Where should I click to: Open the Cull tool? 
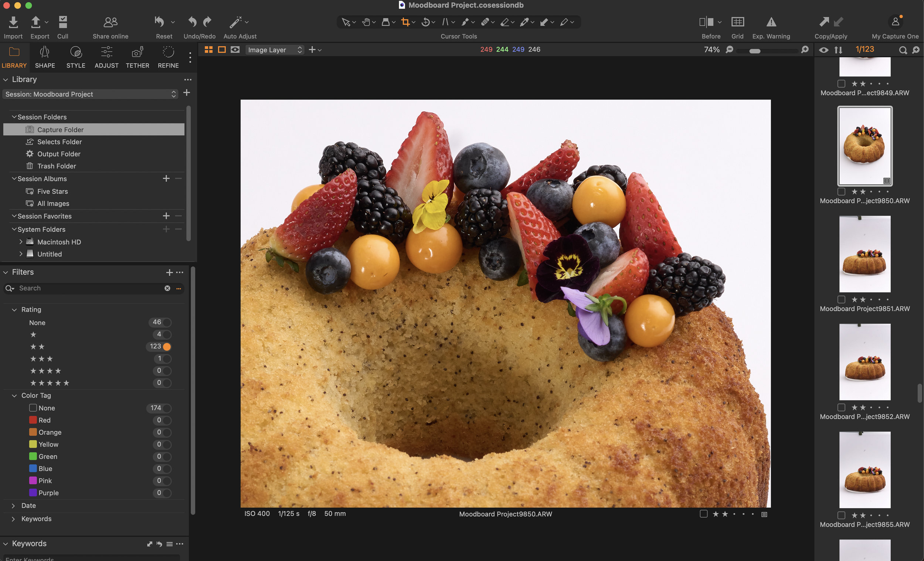tap(62, 22)
